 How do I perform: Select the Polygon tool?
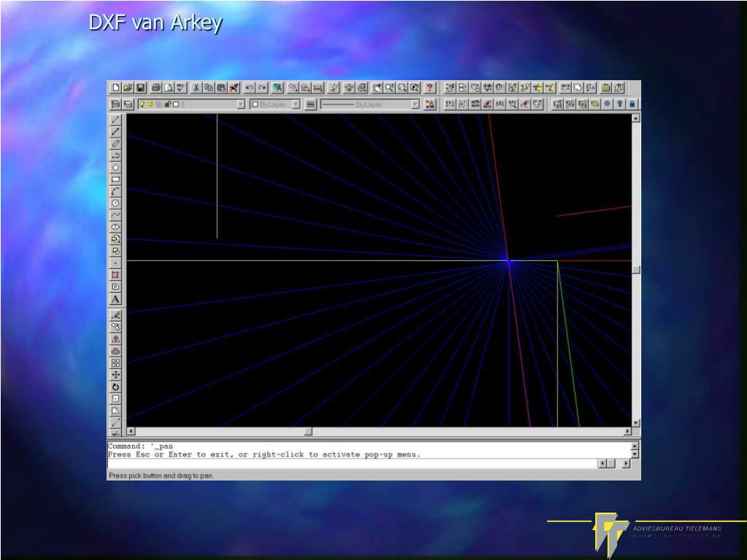[x=115, y=167]
